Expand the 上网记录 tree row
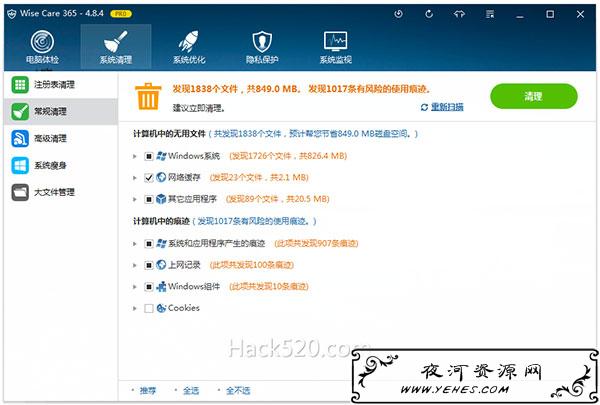 pos(135,265)
